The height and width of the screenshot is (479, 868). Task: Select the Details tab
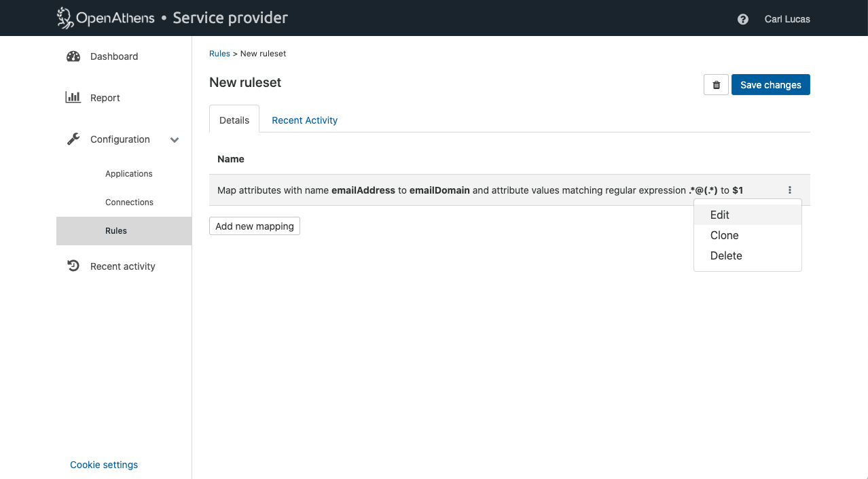click(234, 120)
